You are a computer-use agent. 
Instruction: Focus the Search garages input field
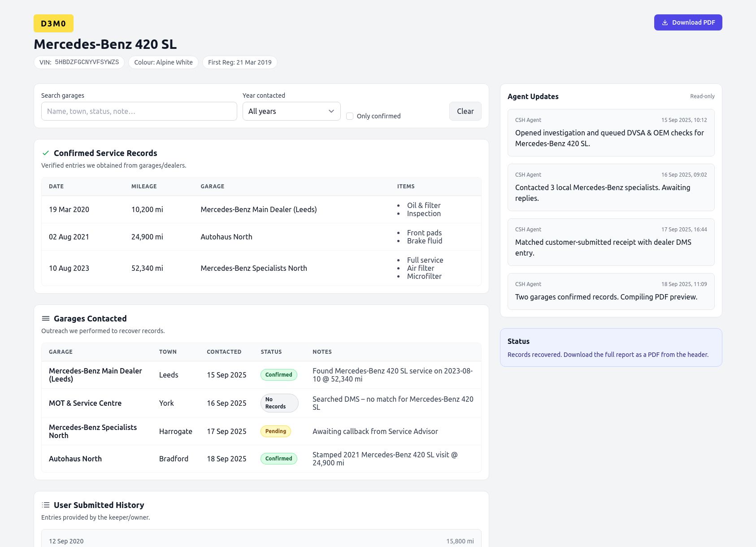[x=139, y=111]
